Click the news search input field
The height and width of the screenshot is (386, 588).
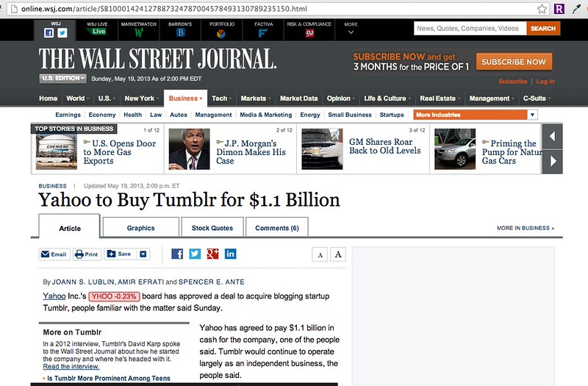point(470,29)
